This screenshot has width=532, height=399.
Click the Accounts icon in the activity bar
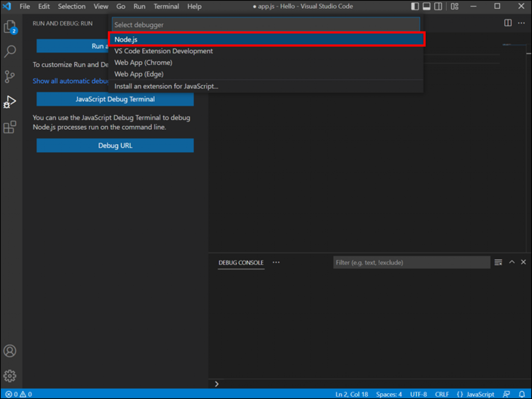pyautogui.click(x=10, y=351)
